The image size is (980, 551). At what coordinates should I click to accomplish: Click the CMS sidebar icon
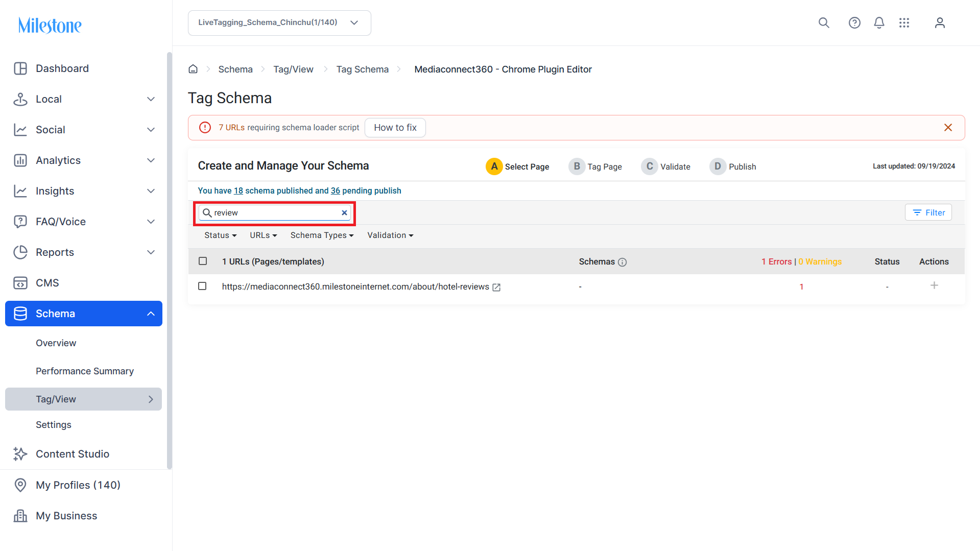tap(20, 283)
